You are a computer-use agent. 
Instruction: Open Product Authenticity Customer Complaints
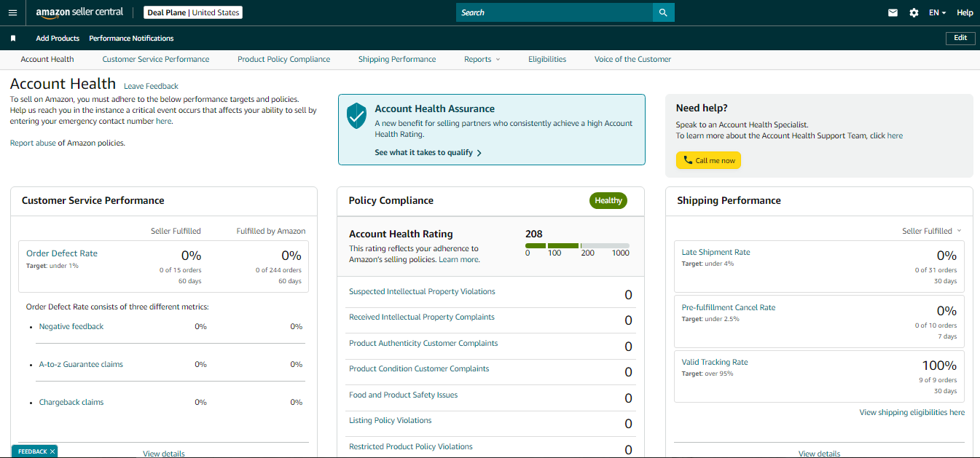423,343
